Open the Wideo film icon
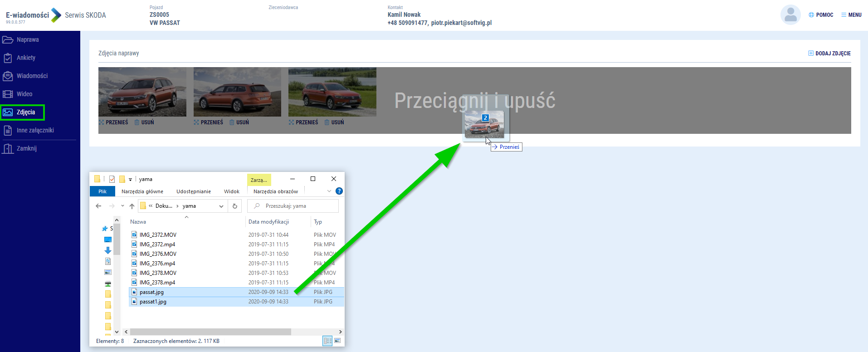This screenshot has height=352, width=868. (8, 94)
